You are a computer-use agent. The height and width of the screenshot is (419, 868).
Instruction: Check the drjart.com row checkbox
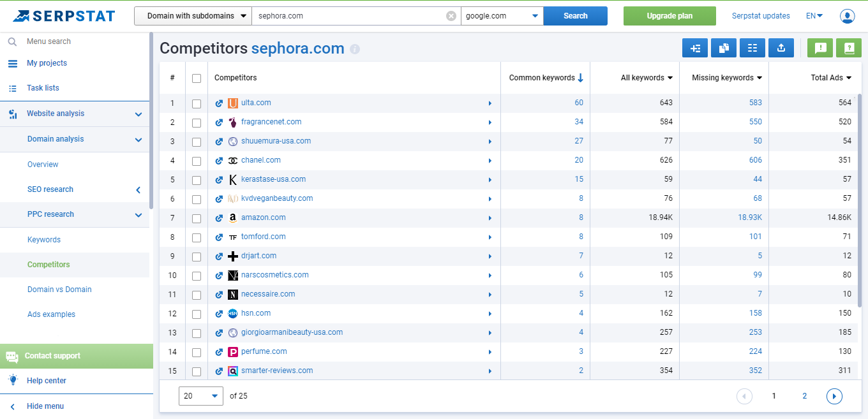[x=197, y=257]
